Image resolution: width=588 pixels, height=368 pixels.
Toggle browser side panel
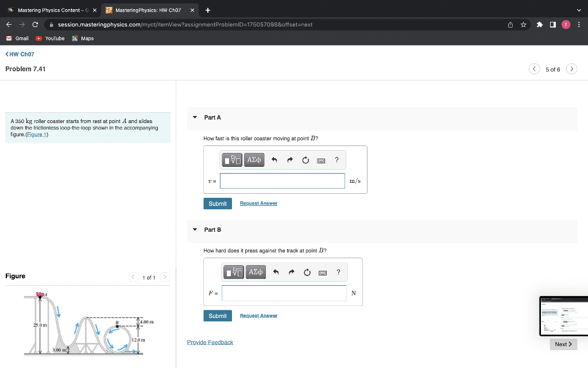553,25
